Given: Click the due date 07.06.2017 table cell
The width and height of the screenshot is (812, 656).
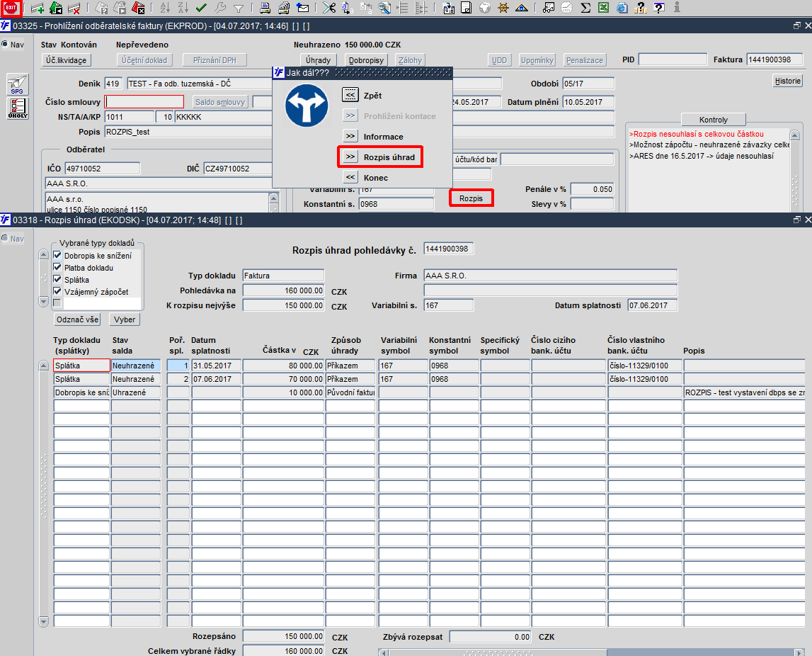Looking at the screenshot, I should (x=216, y=379).
